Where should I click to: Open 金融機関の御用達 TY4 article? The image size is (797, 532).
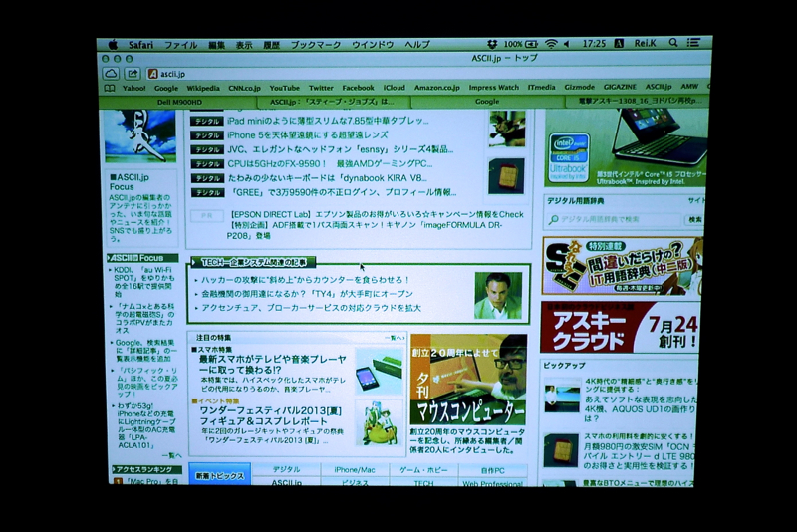click(307, 294)
